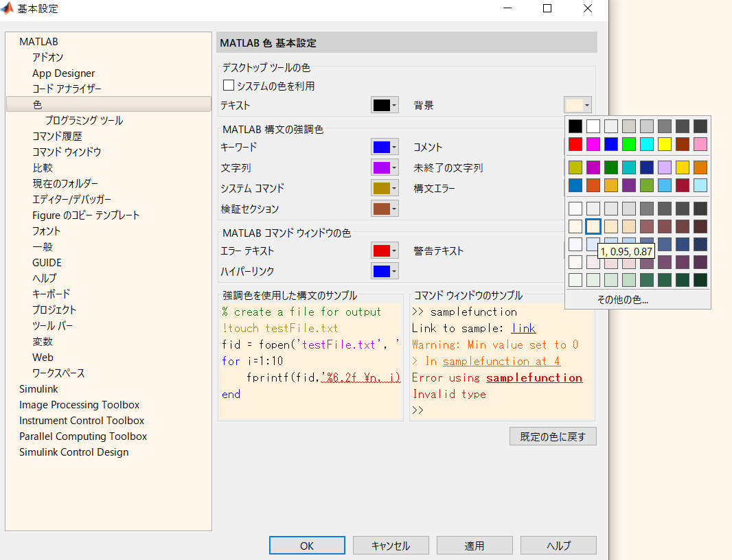Viewport: 732px width, 560px height.
Task: Select コード アナライザー in the tree
Action: click(x=67, y=89)
